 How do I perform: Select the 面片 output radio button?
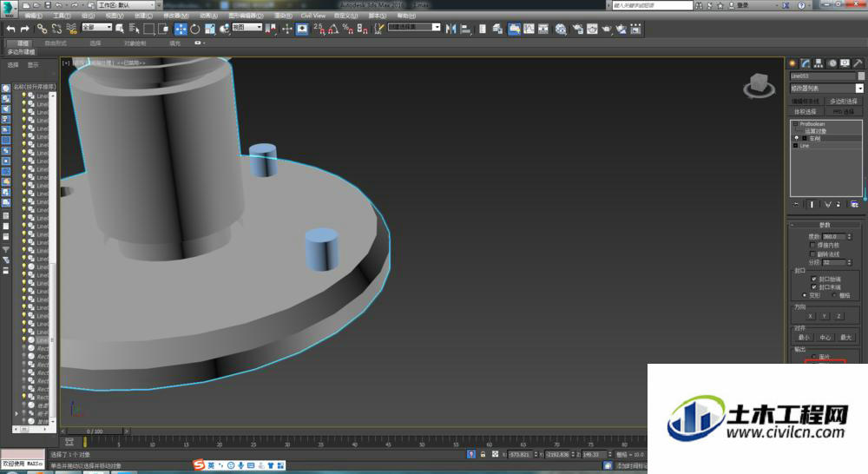tap(814, 356)
